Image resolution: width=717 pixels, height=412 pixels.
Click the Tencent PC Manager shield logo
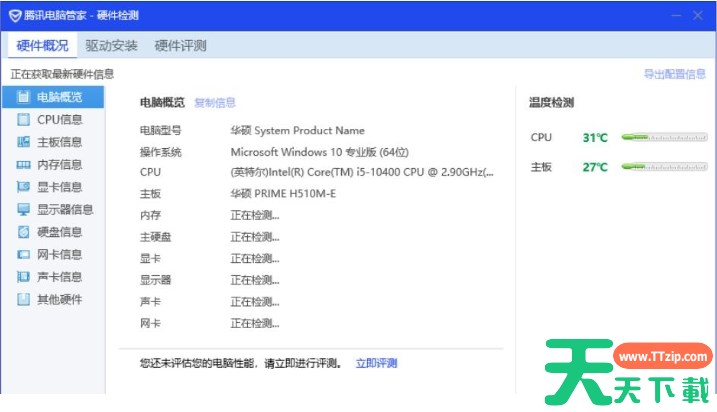(15, 16)
